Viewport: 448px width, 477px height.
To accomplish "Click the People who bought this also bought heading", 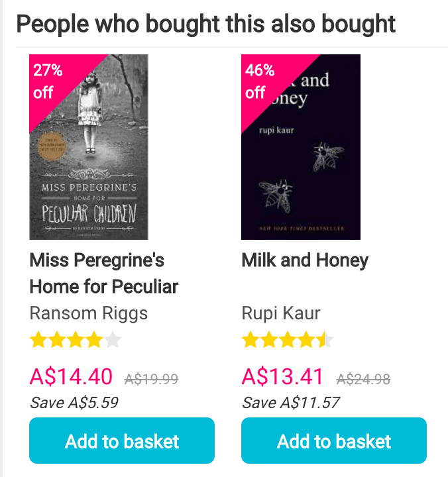I will [x=205, y=25].
